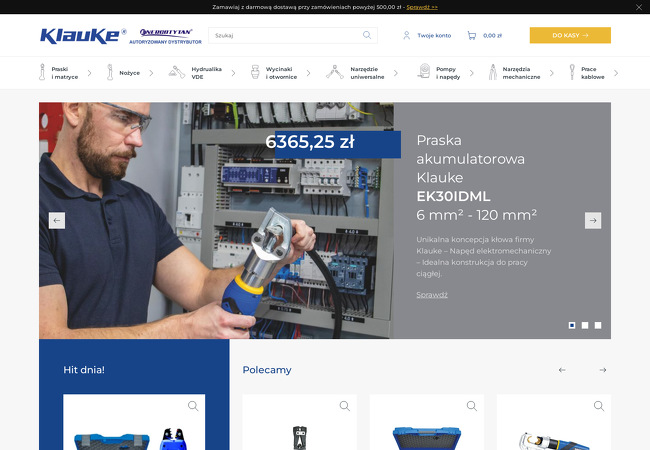Viewport: 650px width, 450px height.
Task: Go to next Polecamy products
Action: point(603,370)
